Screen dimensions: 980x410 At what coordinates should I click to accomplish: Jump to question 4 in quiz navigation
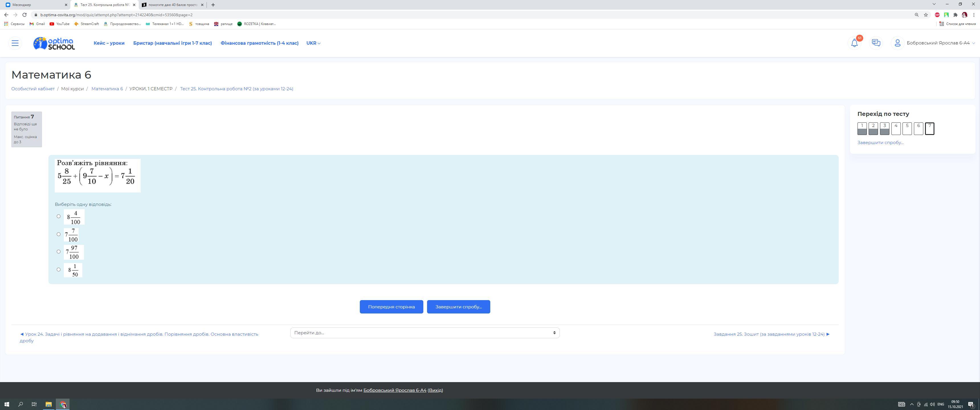pos(896,129)
